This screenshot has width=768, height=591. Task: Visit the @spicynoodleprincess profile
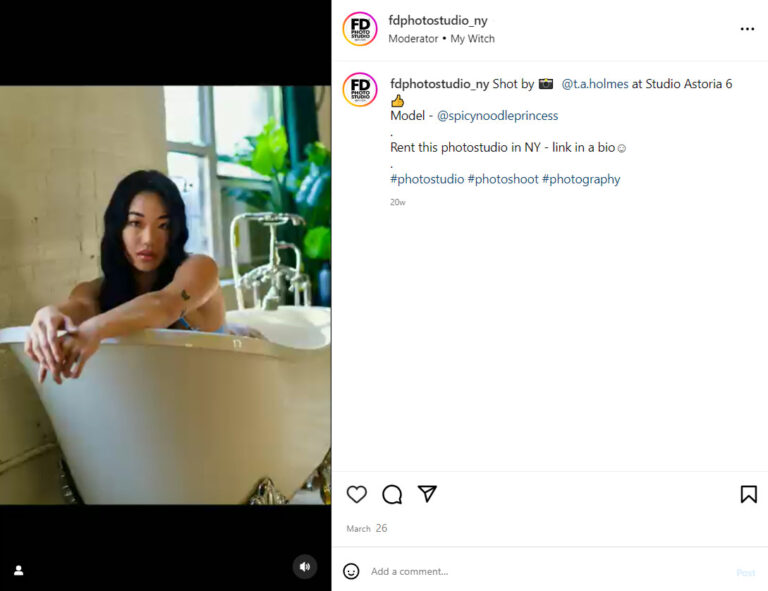[x=497, y=116]
